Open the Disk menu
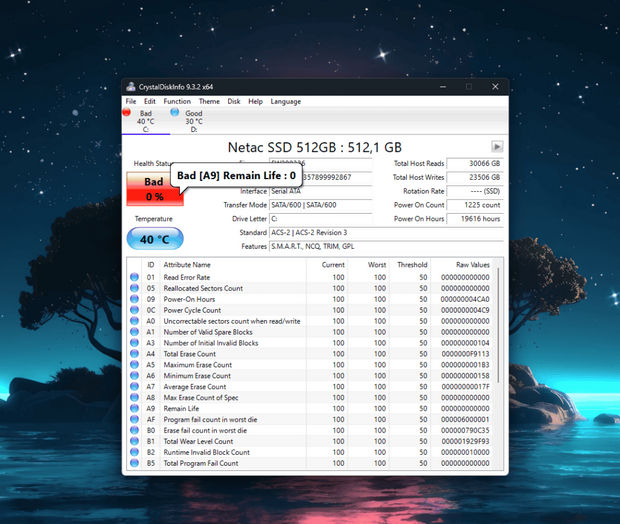Viewport: 620px width, 524px height. 234,101
